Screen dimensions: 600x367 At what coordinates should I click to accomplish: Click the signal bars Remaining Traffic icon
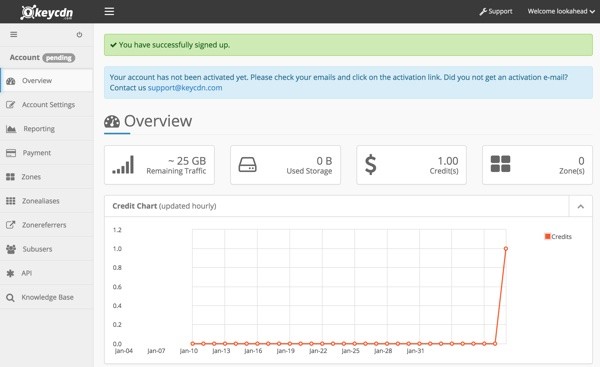(123, 165)
